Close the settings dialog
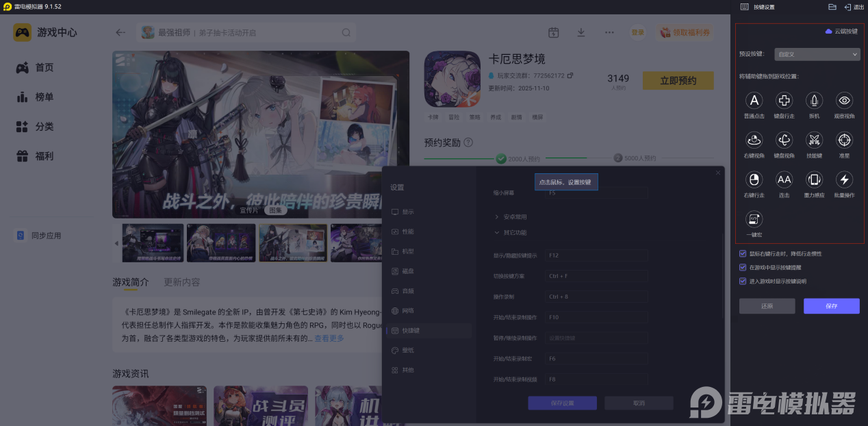868x426 pixels. 718,173
